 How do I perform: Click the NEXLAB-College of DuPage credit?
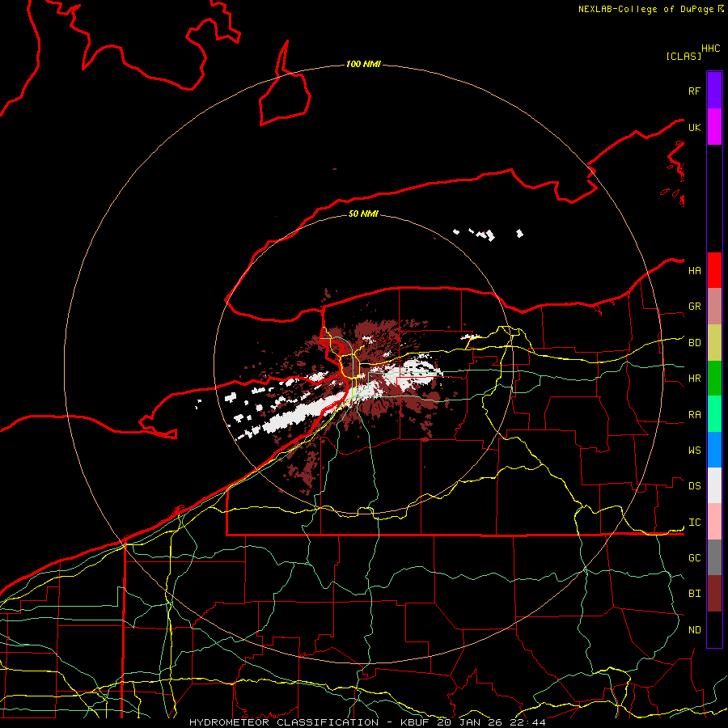pyautogui.click(x=646, y=9)
